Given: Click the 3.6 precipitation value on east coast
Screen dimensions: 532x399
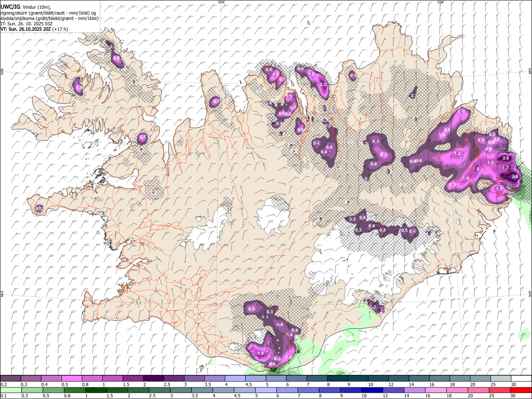Looking at the screenshot, I should pos(515,177).
